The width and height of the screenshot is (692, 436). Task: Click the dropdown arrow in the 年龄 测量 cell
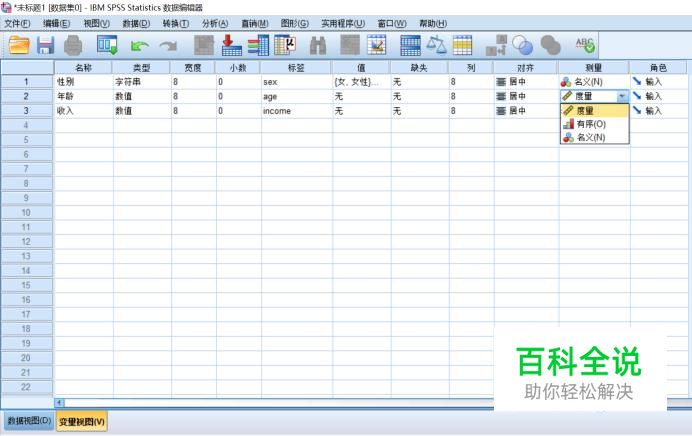622,96
